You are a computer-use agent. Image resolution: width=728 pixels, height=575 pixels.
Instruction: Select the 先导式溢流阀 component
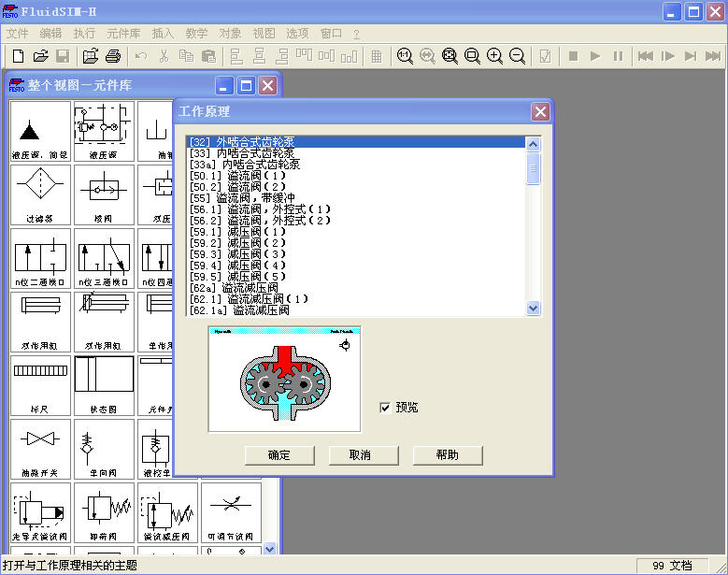click(40, 513)
